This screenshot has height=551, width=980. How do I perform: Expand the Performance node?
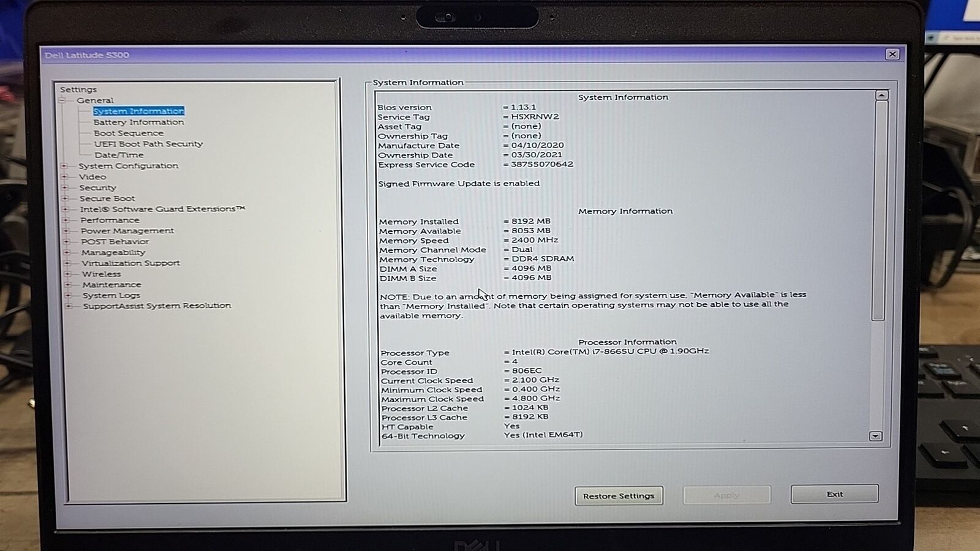pyautogui.click(x=66, y=220)
